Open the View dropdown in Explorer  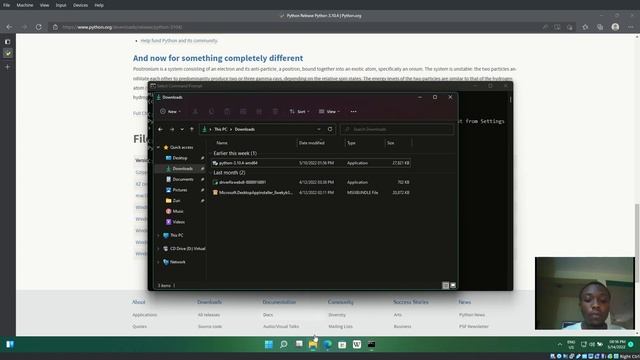(329, 111)
